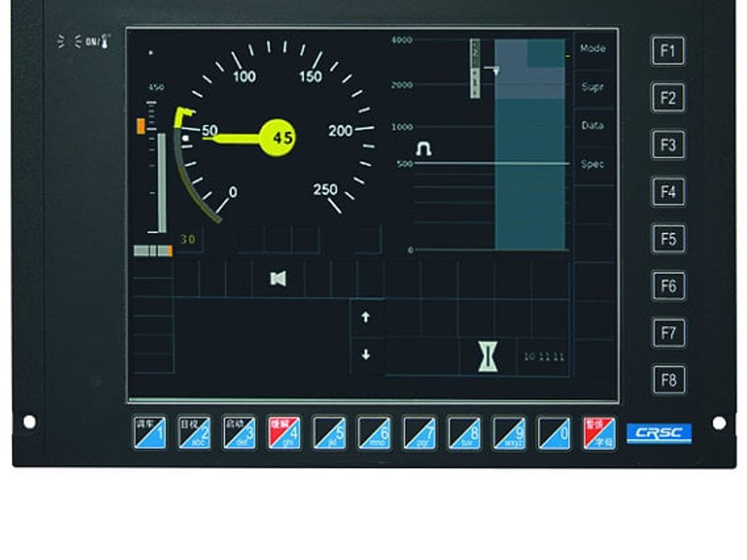This screenshot has height=560, width=747.
Task: Click the scroll down arrow
Action: point(366,355)
